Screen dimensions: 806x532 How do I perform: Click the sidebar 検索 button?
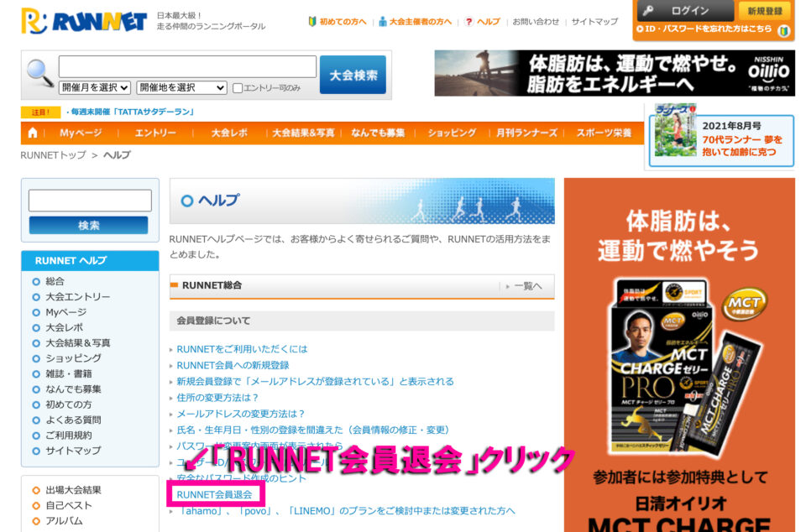point(88,226)
